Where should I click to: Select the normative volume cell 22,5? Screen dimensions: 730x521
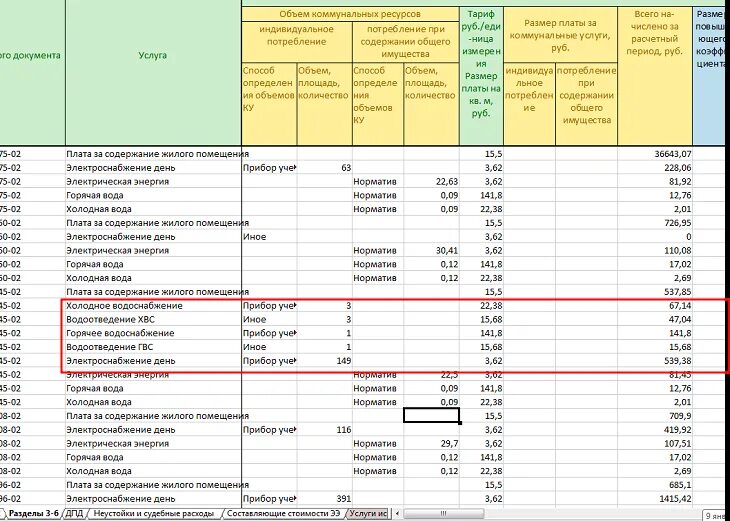tap(431, 374)
